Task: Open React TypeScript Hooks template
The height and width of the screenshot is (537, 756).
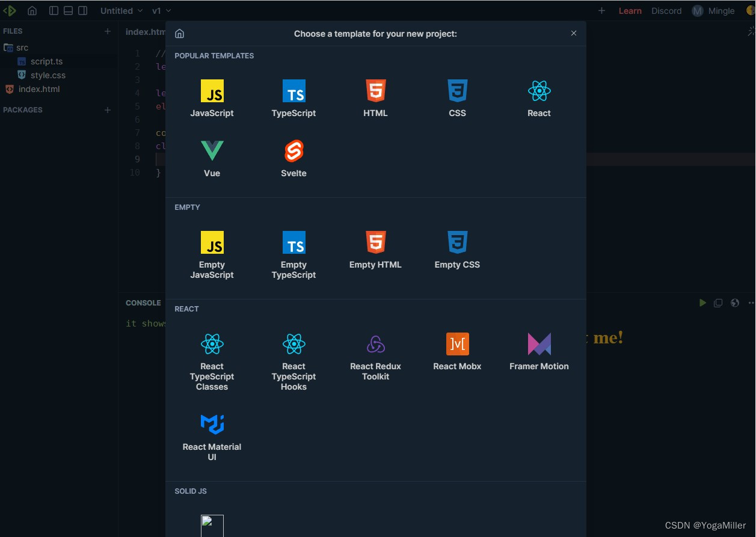Action: coord(293,362)
